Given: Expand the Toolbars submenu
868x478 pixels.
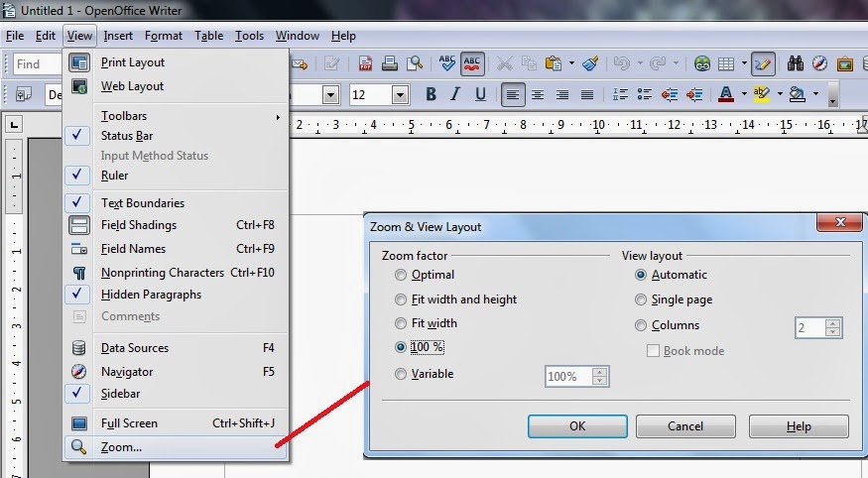Looking at the screenshot, I should click(188, 116).
